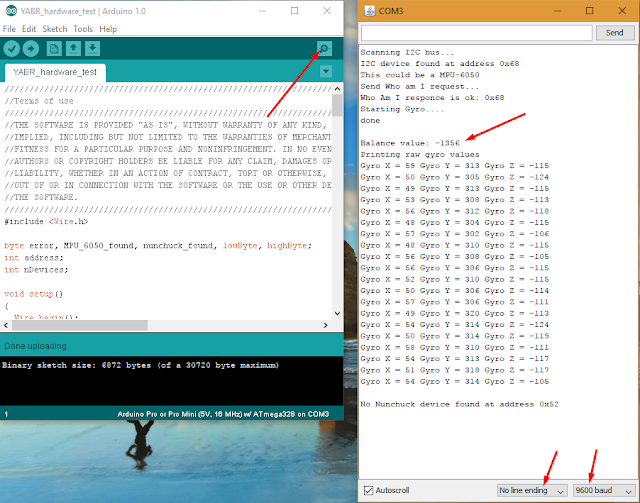Click the serial monitor input field
640x503 pixels.
click(476, 33)
